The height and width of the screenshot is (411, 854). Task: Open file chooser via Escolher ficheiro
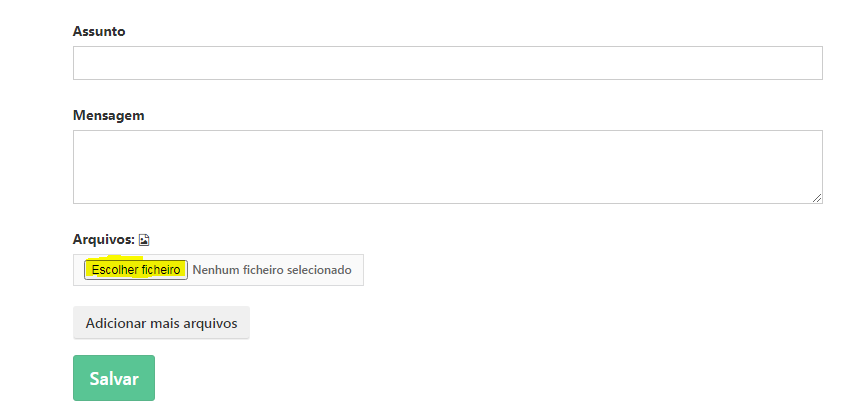pyautogui.click(x=136, y=270)
